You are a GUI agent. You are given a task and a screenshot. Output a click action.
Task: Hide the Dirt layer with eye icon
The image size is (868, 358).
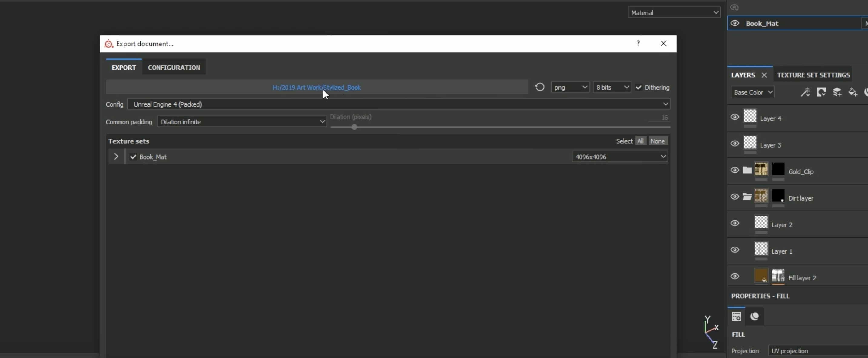[734, 197]
